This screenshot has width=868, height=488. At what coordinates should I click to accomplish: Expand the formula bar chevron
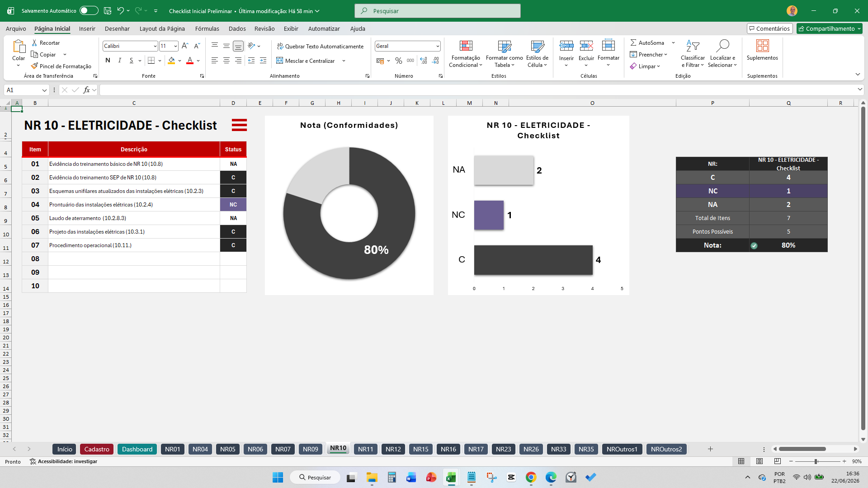pos(860,89)
